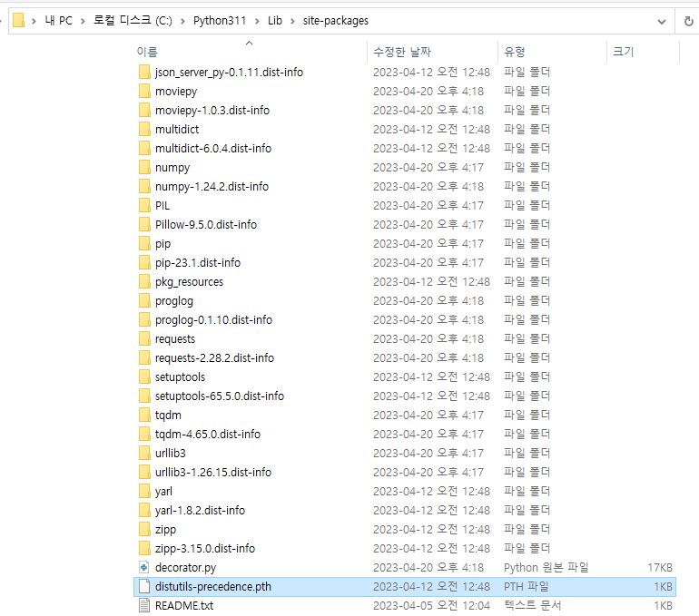Click the decorator.py file name
This screenshot has width=699, height=616.
click(x=185, y=567)
